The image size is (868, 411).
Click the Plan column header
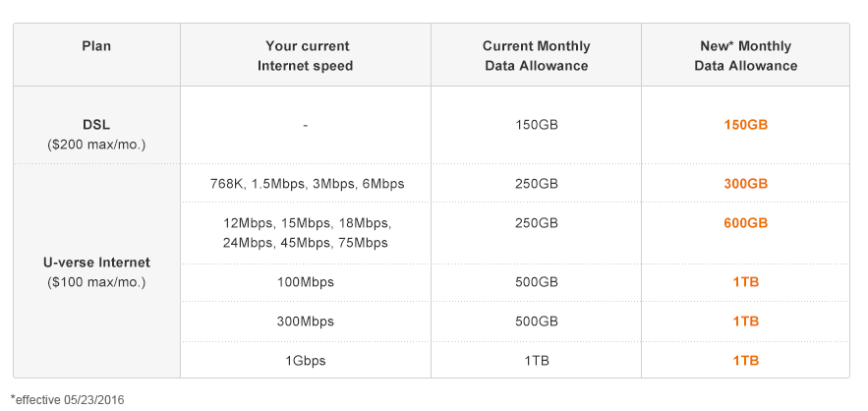[x=96, y=46]
